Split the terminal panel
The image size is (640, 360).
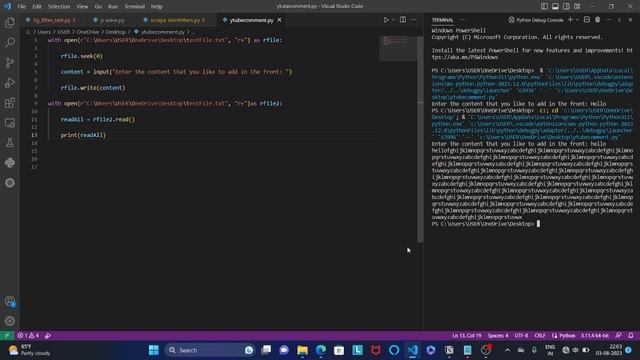tap(587, 20)
